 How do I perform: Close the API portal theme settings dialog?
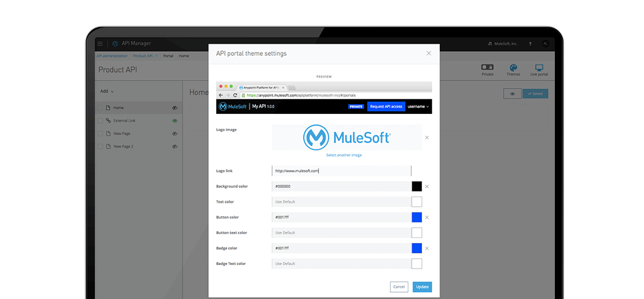point(429,53)
